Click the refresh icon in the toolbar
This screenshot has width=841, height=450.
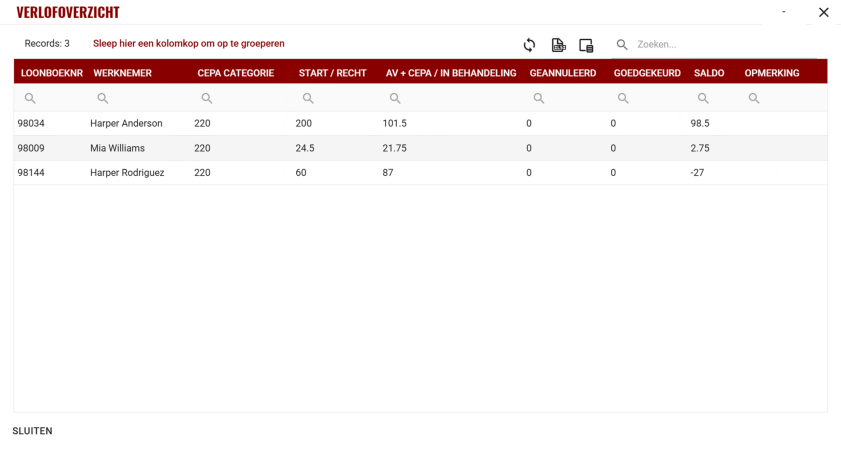[x=529, y=45]
